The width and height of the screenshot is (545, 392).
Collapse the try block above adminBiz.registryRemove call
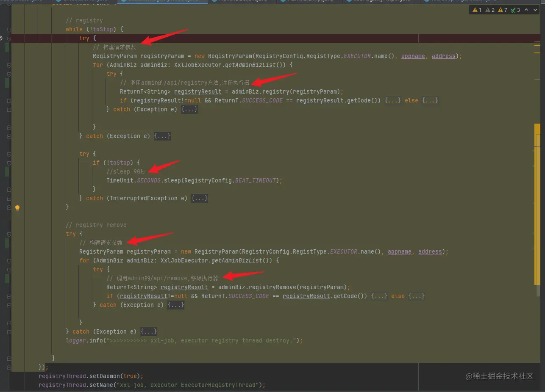(9, 269)
